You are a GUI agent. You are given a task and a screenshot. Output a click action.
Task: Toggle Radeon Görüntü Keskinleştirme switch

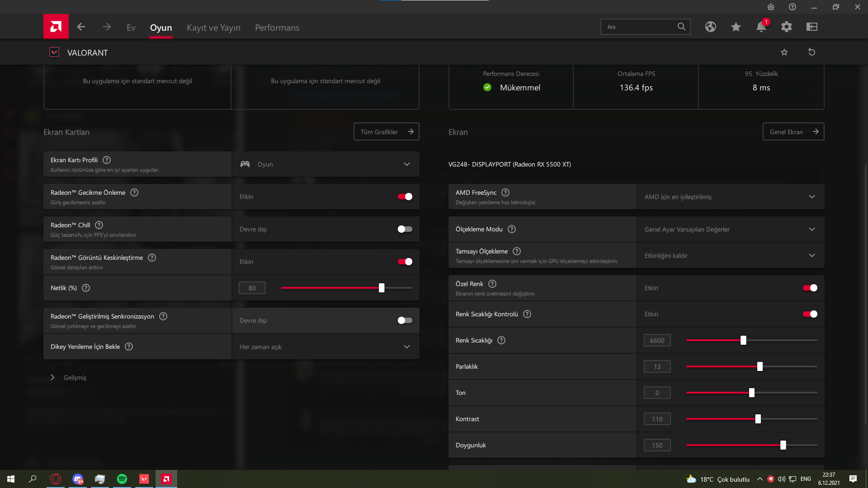coord(405,262)
